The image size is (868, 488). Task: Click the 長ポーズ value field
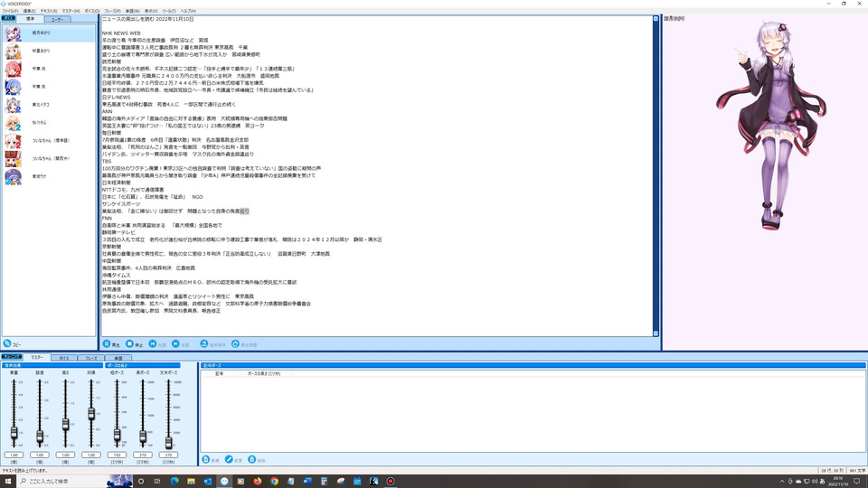coord(143,455)
